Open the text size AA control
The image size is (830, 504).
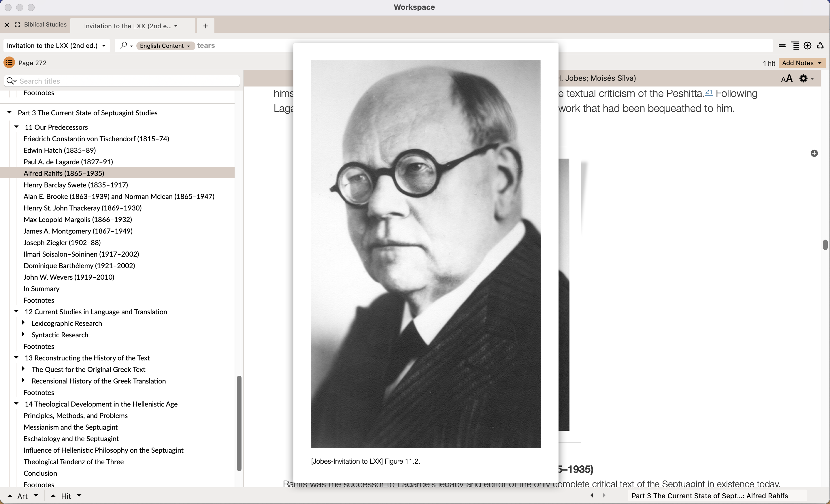(786, 79)
